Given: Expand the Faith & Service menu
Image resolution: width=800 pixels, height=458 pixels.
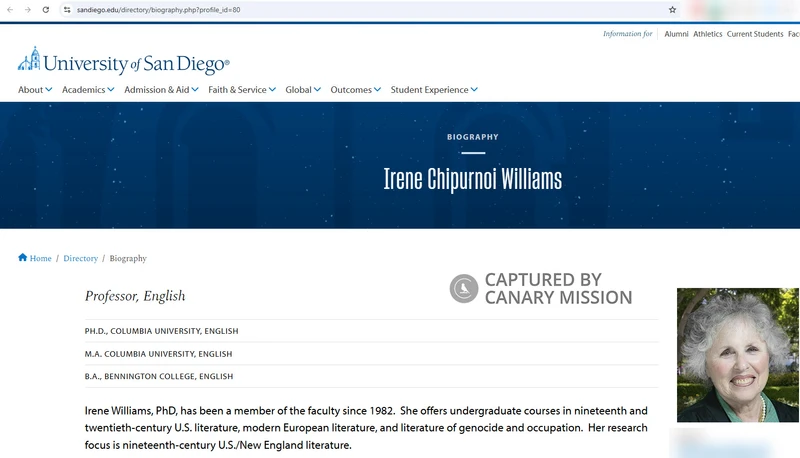Looking at the screenshot, I should [x=242, y=90].
